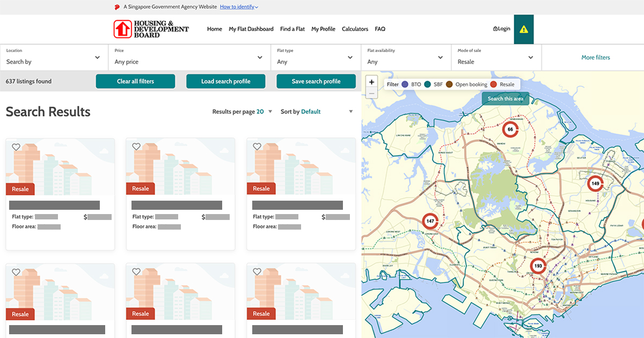
Task: Zoom in on the map with plus icon
Action: click(371, 82)
